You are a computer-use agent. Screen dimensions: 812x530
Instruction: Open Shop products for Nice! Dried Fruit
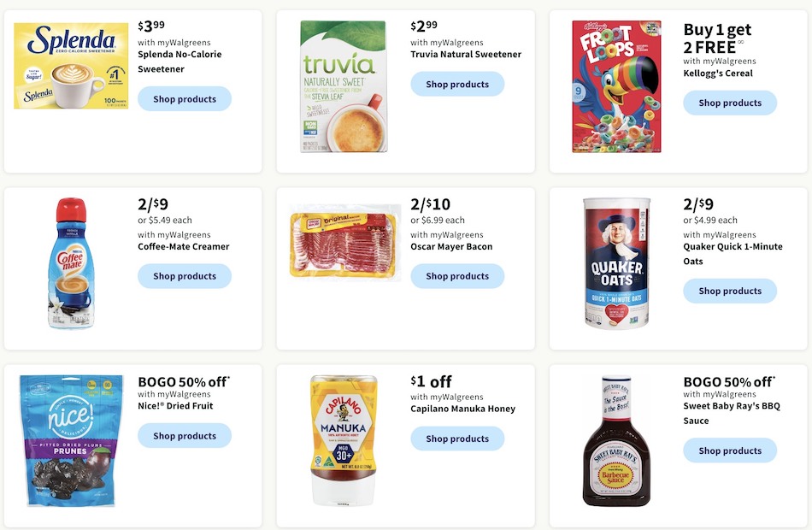tap(185, 436)
